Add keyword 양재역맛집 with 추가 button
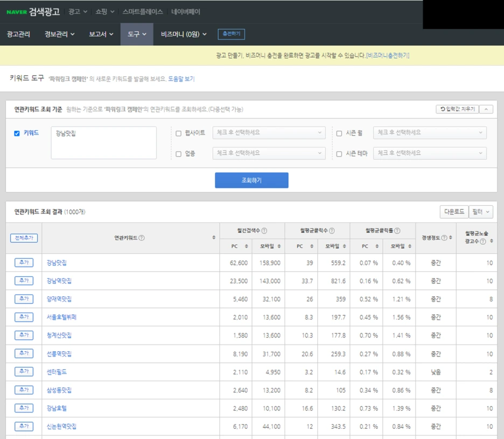 pyautogui.click(x=24, y=299)
